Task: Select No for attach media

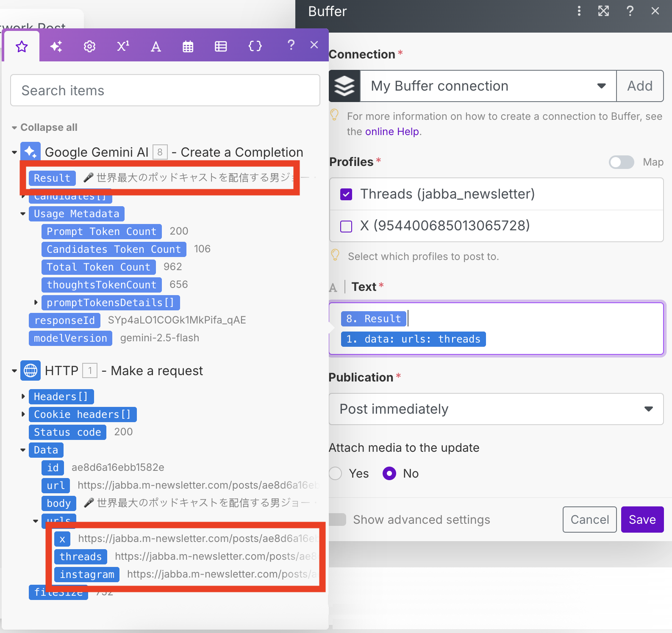Action: tap(389, 473)
